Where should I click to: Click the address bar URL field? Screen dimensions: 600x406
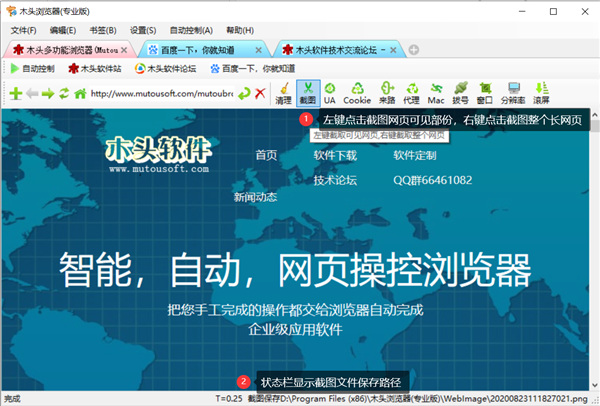(x=162, y=93)
